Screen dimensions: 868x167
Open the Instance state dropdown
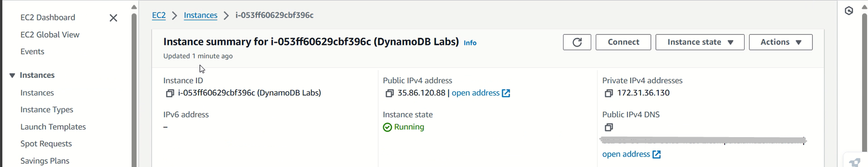coord(700,42)
